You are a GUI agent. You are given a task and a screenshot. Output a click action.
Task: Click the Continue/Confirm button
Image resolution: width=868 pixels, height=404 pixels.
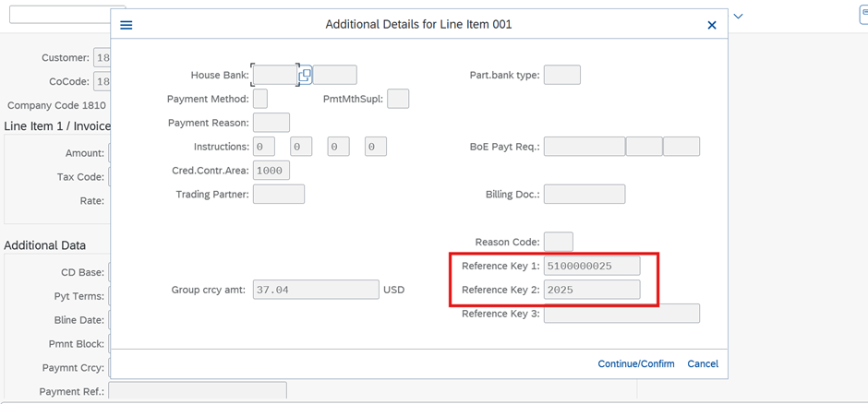(636, 363)
